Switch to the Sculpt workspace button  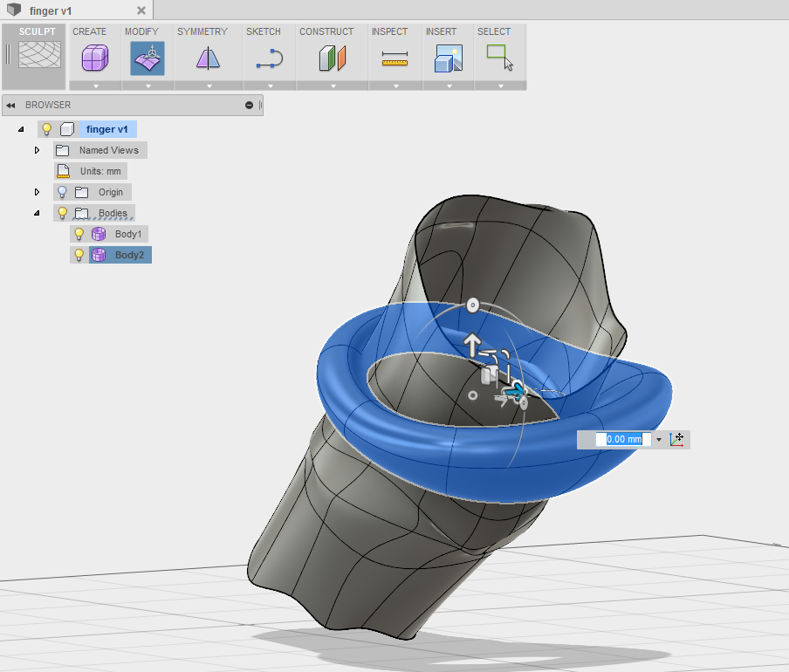[x=38, y=52]
